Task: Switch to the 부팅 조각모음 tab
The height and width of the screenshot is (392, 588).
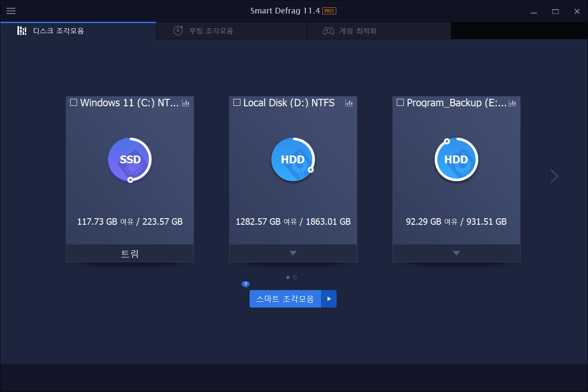Action: pos(232,31)
